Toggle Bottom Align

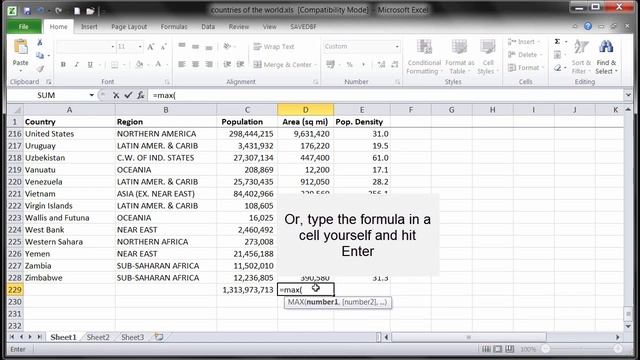click(209, 47)
